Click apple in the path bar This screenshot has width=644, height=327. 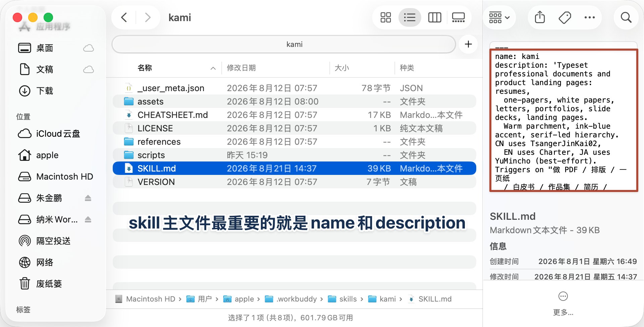point(238,299)
